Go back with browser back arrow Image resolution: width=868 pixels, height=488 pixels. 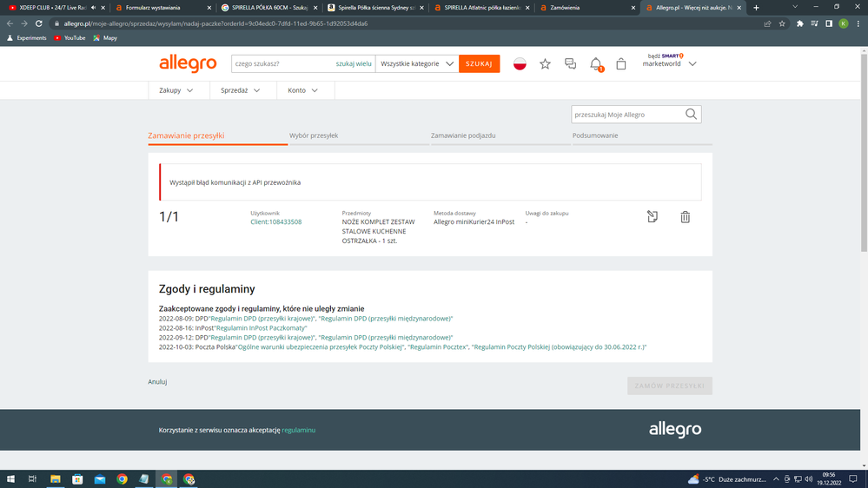click(x=10, y=23)
